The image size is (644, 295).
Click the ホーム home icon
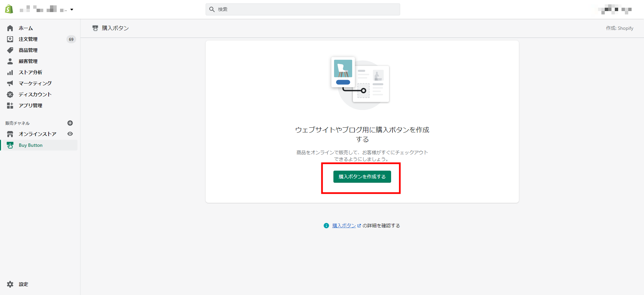pyautogui.click(x=10, y=28)
